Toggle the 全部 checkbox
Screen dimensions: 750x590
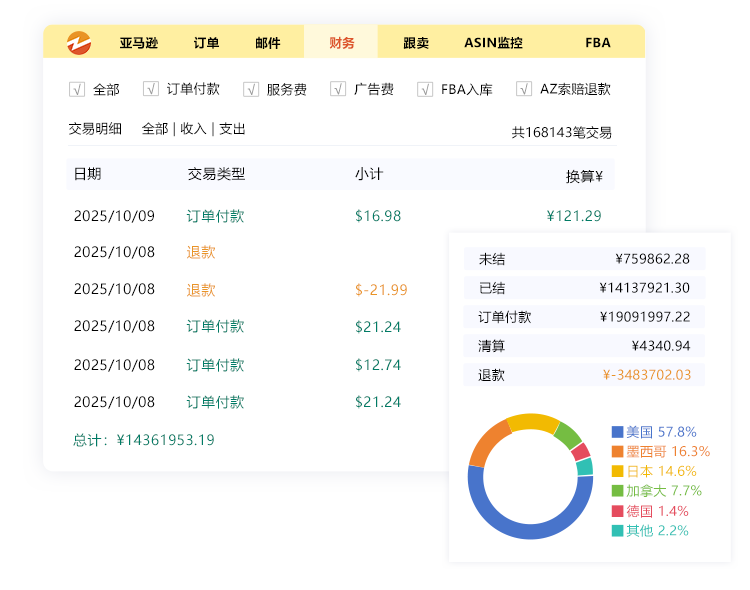[x=77, y=89]
